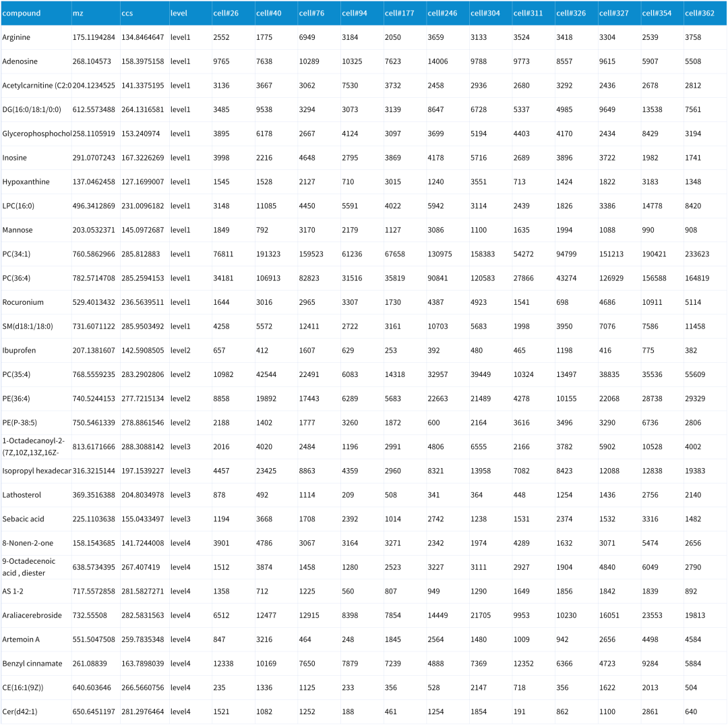Image resolution: width=728 pixels, height=725 pixels.
Task: Click the cell#40 column header
Action: pyautogui.click(x=276, y=13)
